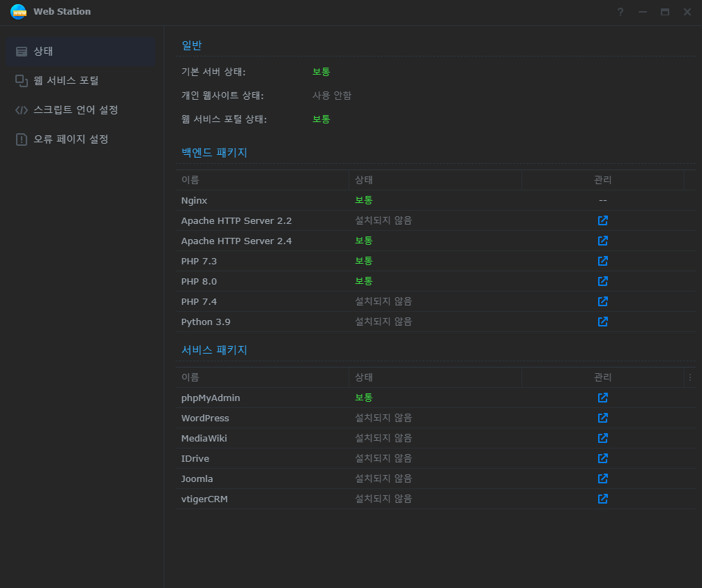Select the Nginx row name

click(194, 201)
